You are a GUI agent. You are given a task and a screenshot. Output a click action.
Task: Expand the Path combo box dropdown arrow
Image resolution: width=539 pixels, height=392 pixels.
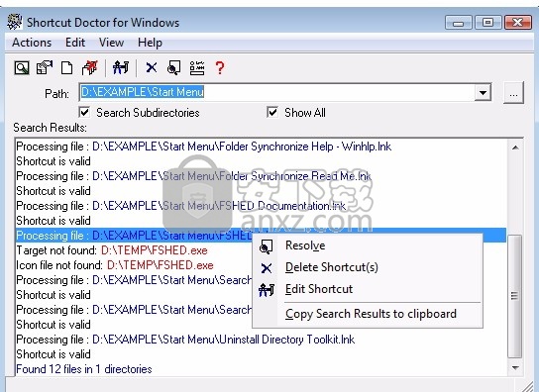(483, 92)
